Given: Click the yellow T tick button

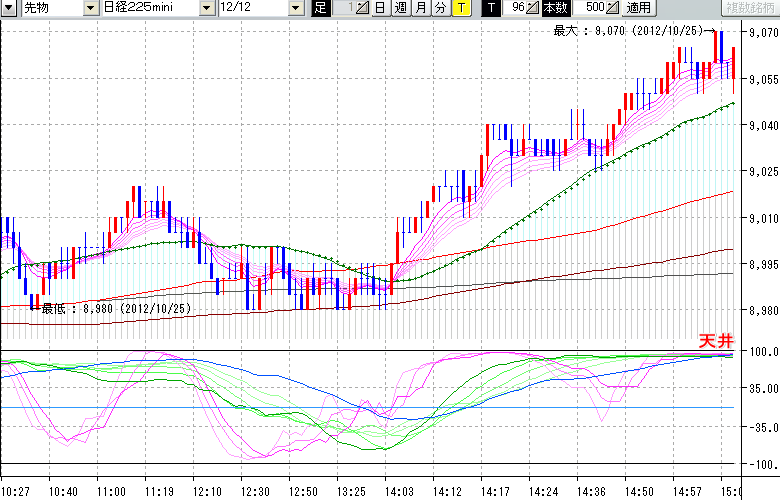Looking at the screenshot, I should point(460,8).
